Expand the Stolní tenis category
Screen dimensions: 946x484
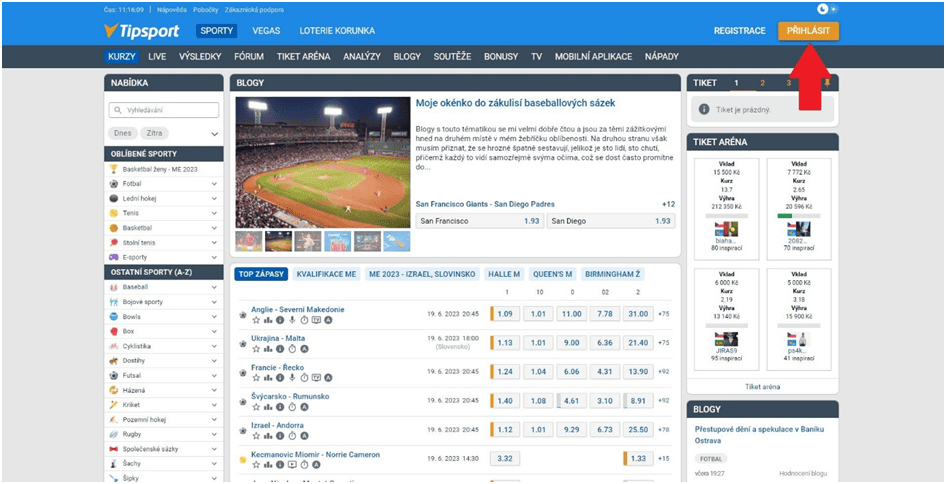(x=214, y=243)
